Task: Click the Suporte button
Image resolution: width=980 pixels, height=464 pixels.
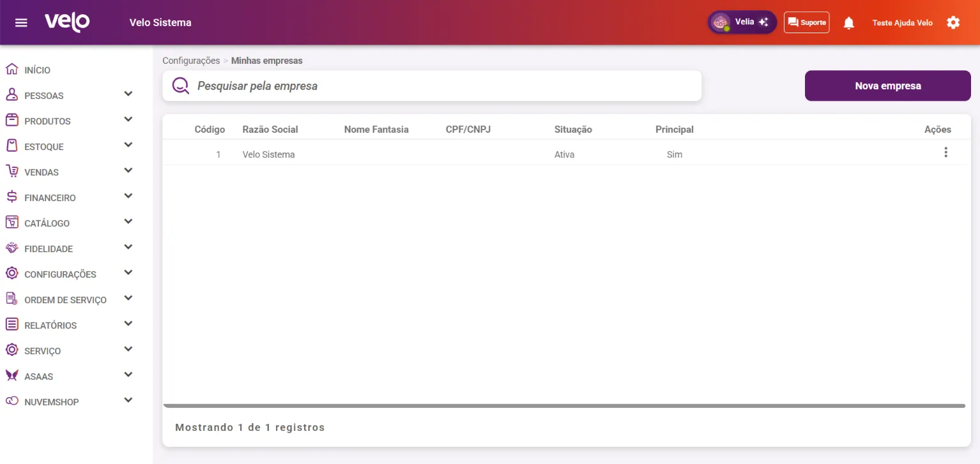Action: click(x=807, y=22)
